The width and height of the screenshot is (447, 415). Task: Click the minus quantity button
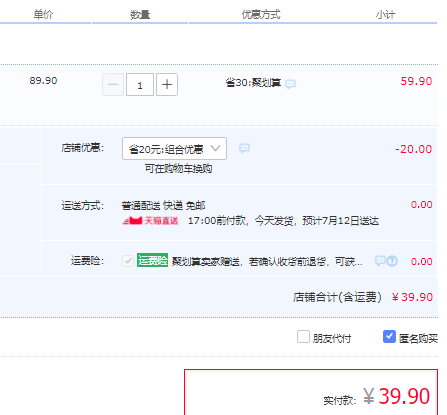tap(113, 85)
